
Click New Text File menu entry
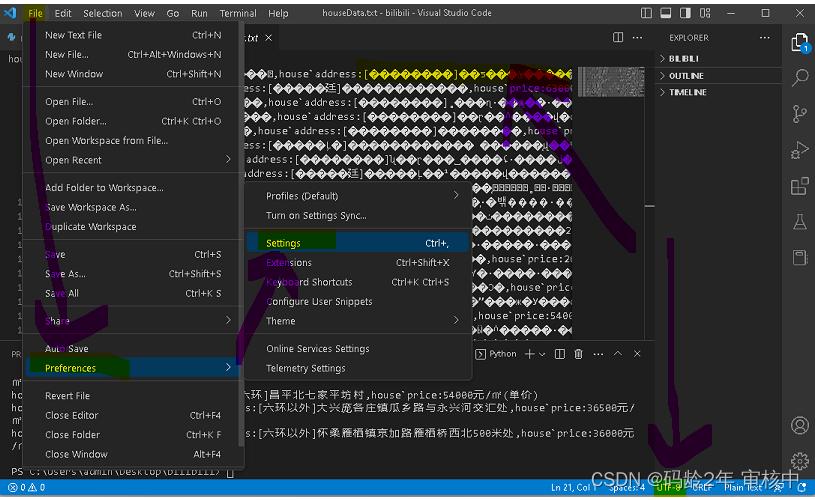pyautogui.click(x=132, y=35)
